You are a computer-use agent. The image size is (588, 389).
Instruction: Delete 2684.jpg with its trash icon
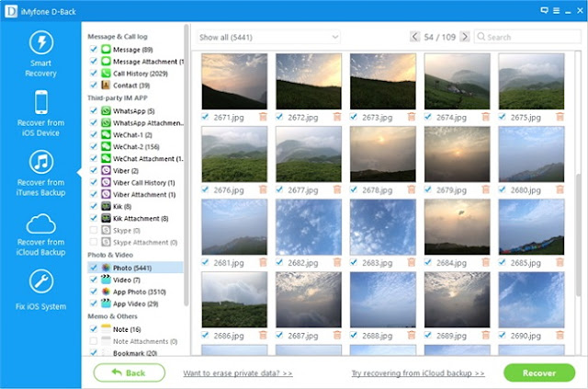click(x=486, y=262)
